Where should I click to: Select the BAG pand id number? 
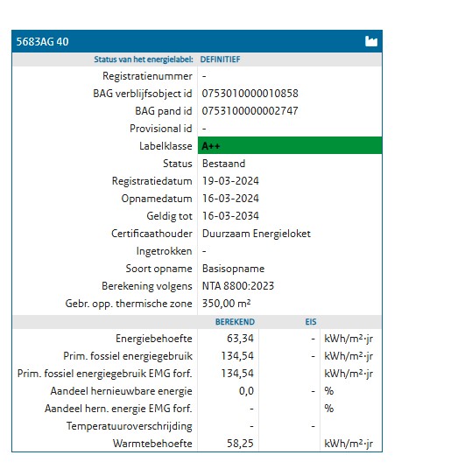[250, 111]
